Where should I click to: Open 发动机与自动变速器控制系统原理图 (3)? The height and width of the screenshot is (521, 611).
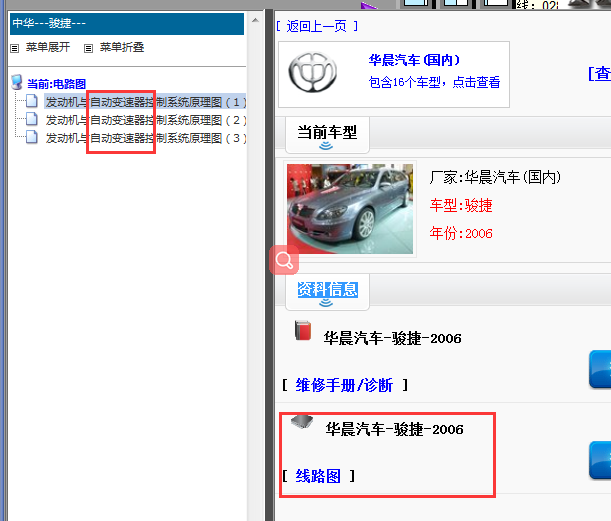point(146,138)
